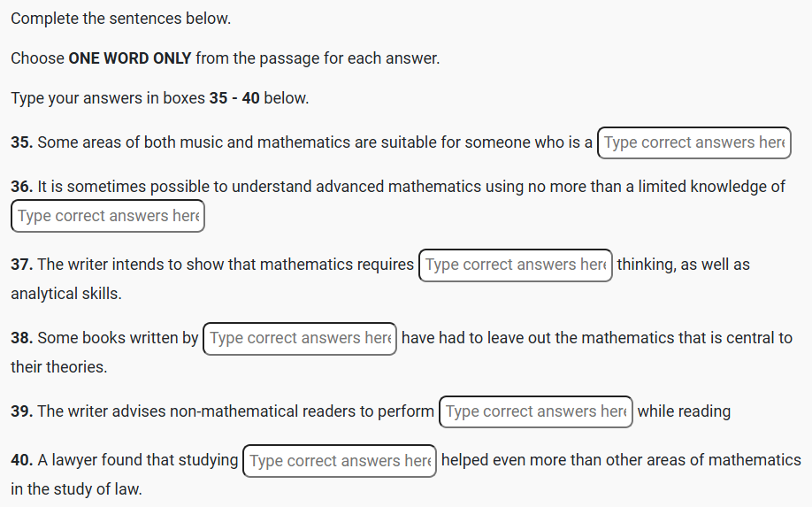Click the bold "39." question number
This screenshot has height=507, width=812.
[x=22, y=411]
